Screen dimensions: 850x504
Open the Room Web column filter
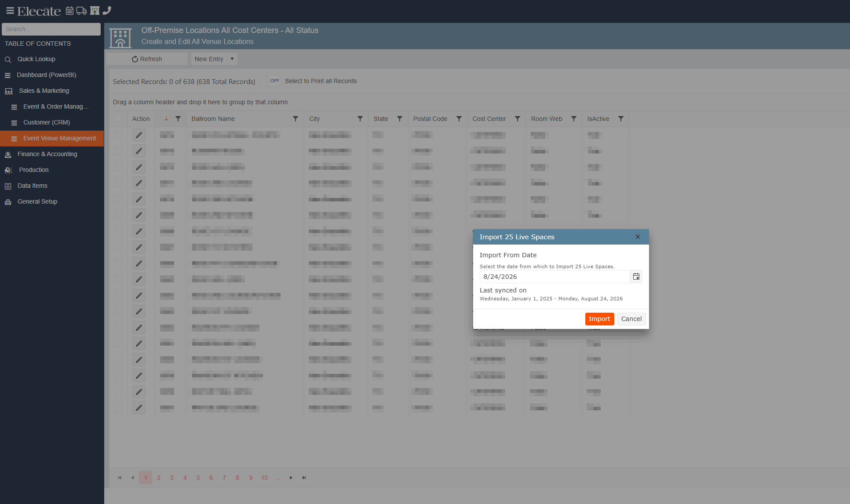tap(574, 119)
